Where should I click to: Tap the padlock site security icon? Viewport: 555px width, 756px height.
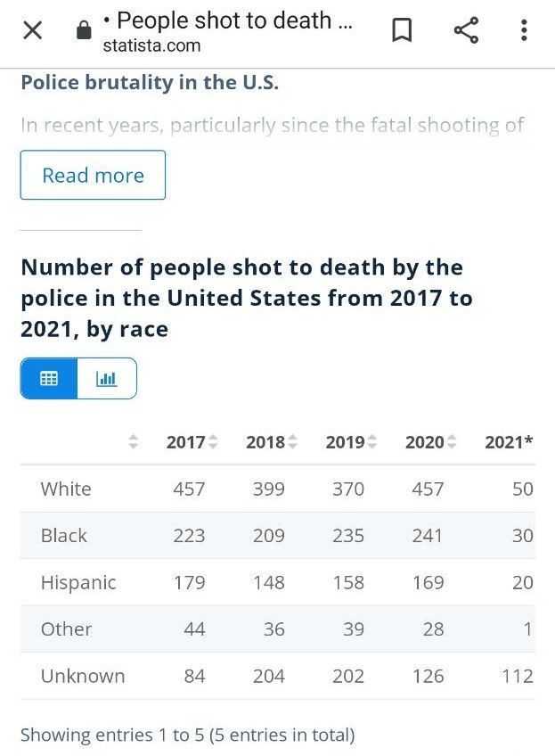[x=84, y=30]
